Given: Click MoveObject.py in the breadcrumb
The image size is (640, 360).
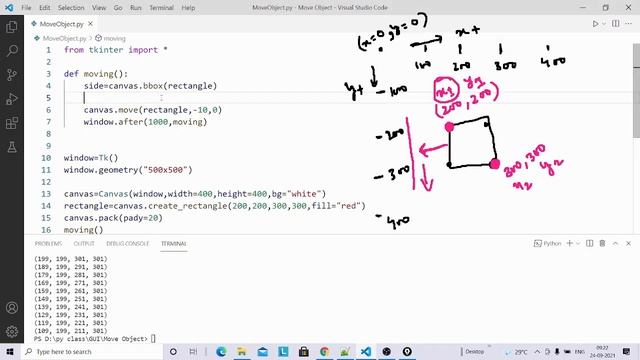Looking at the screenshot, I should click(x=64, y=38).
